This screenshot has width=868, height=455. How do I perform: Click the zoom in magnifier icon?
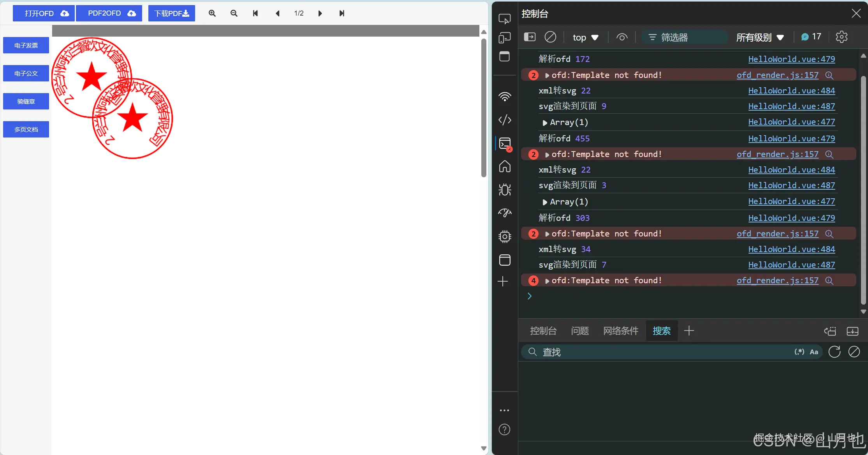point(212,13)
